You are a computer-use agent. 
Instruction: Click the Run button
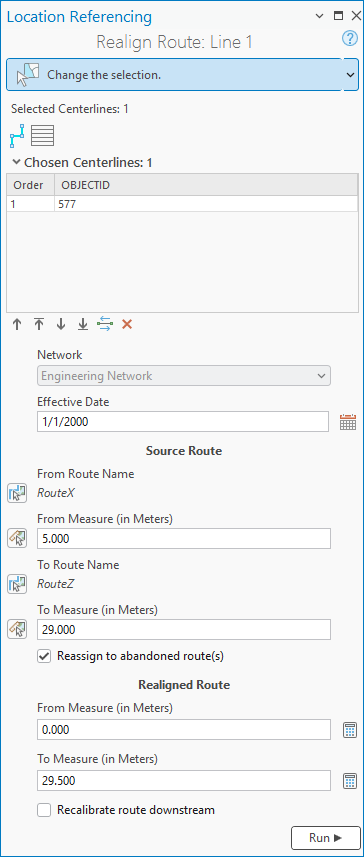tap(326, 838)
